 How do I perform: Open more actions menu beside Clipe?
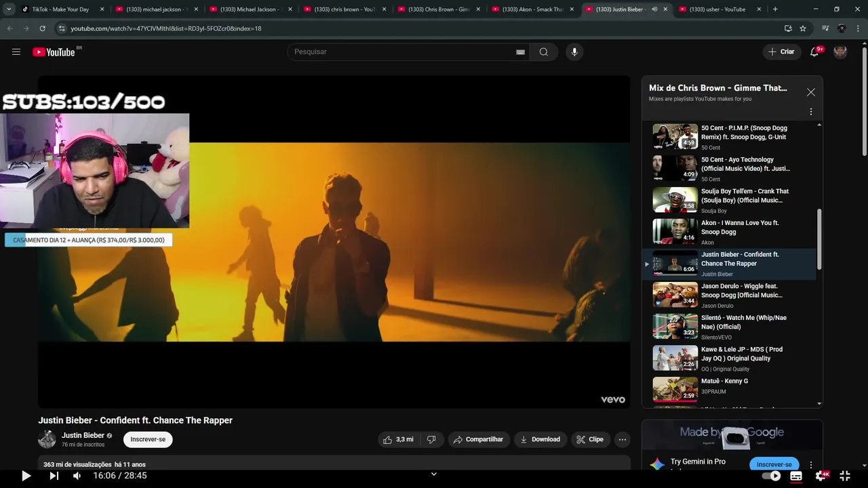coord(622,439)
